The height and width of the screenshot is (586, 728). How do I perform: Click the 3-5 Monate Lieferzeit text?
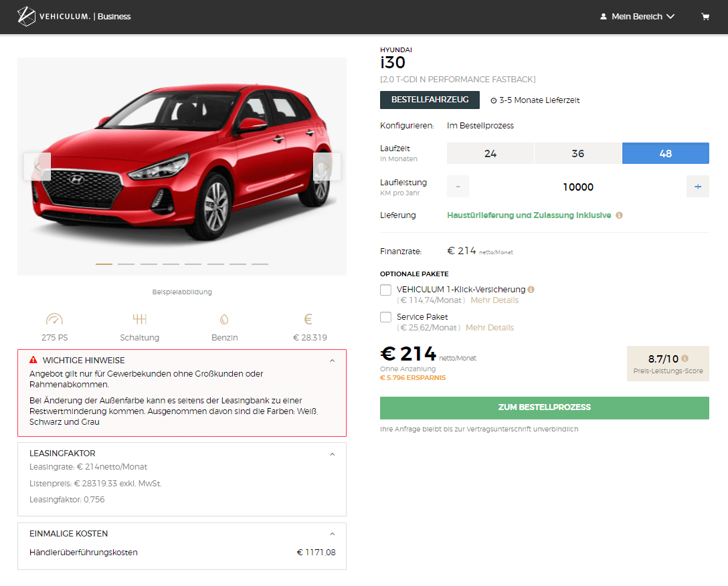(x=539, y=100)
